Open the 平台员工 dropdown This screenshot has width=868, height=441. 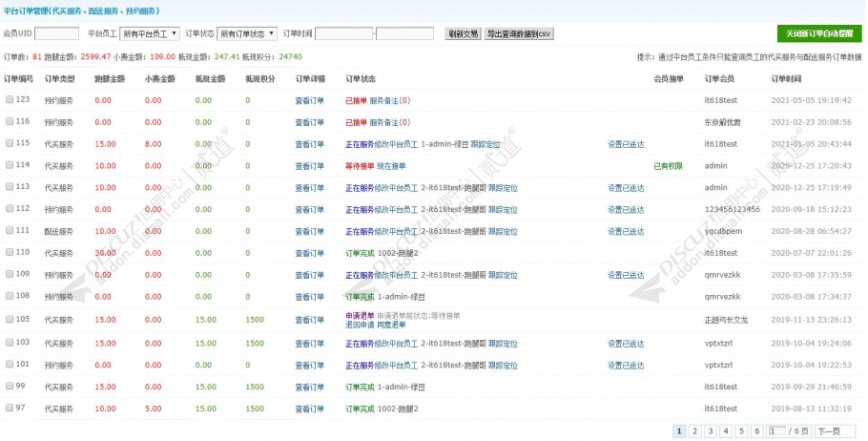(x=150, y=33)
